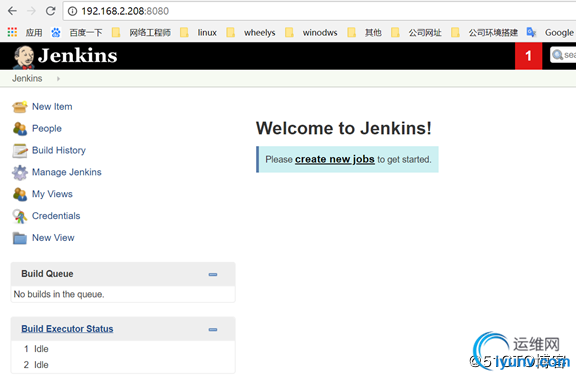The image size is (576, 378).
Task: Open the 百度一下 bookmark
Action: tap(77, 32)
